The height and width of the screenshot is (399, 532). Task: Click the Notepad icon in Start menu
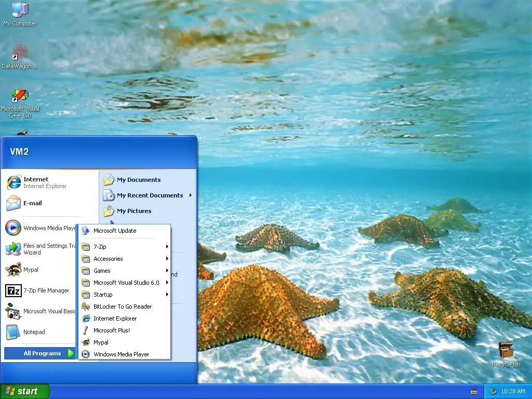pos(13,332)
